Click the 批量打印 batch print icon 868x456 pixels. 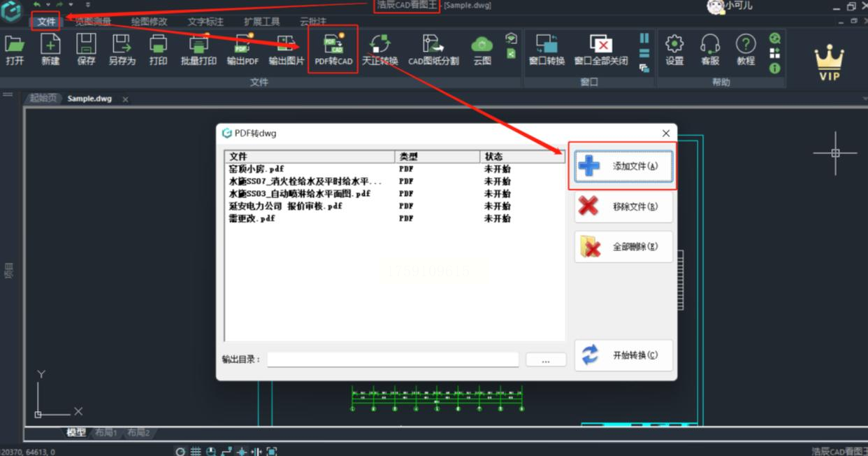[x=198, y=44]
